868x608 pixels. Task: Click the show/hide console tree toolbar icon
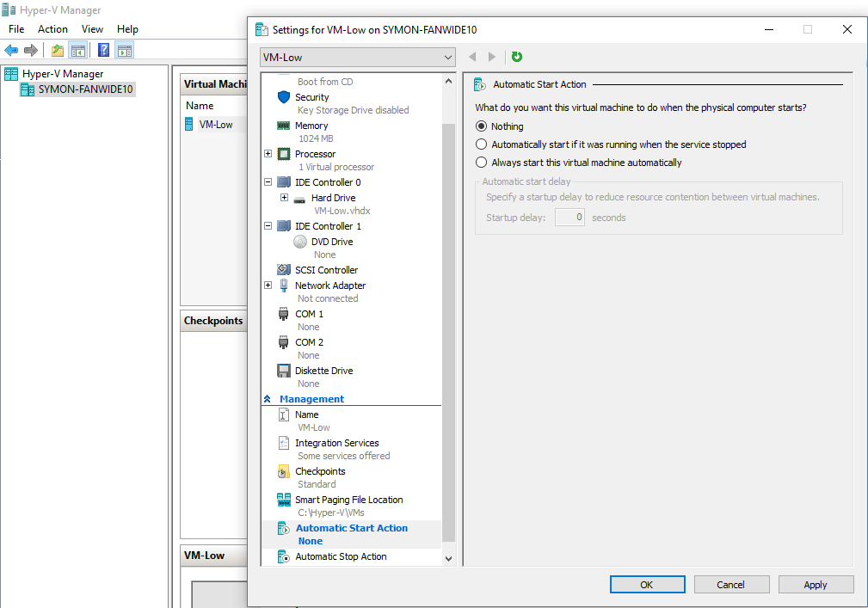[78, 51]
